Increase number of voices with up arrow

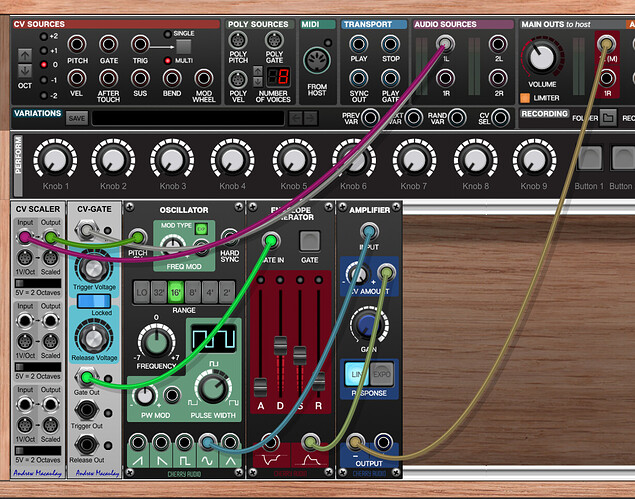[x=258, y=71]
